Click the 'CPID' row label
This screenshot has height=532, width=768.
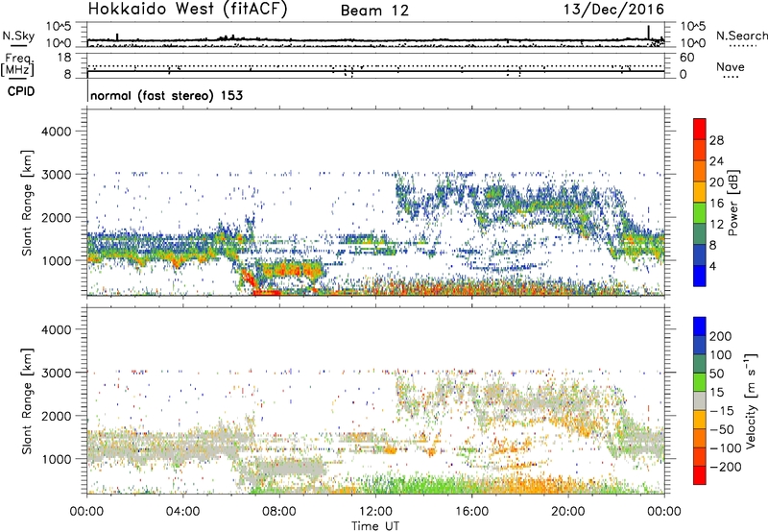(x=21, y=91)
